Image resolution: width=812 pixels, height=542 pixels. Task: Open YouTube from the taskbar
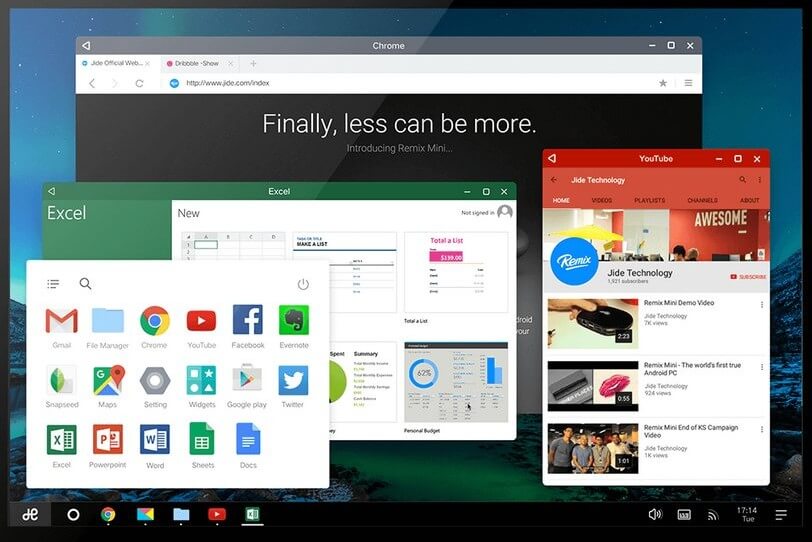pos(216,514)
